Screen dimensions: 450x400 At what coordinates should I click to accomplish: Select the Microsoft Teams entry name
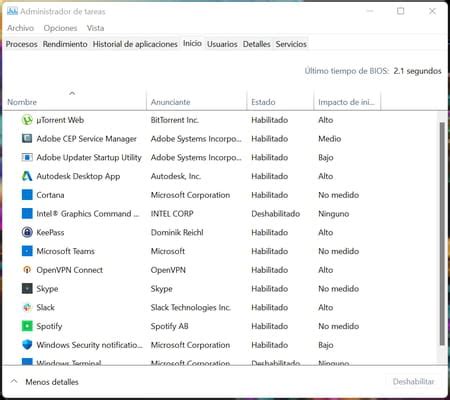(66, 251)
